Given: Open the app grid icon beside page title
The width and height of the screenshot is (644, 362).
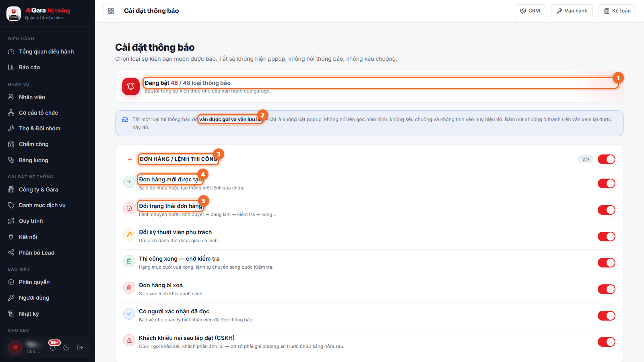Looking at the screenshot, I should coord(111,11).
